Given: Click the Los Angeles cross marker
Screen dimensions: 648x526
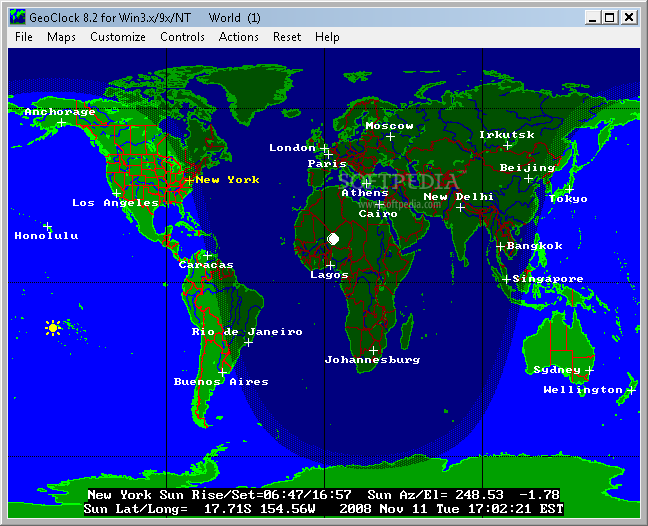Looking at the screenshot, I should pos(117,193).
